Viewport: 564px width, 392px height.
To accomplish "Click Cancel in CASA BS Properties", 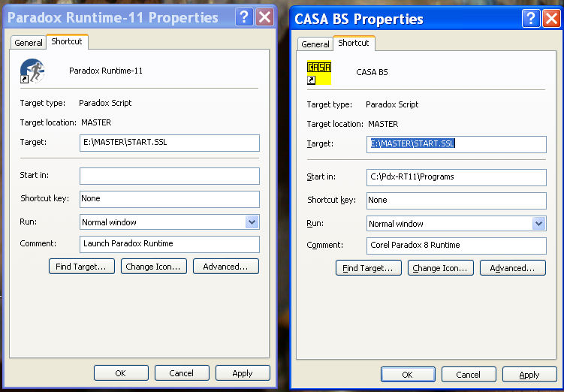I will 469,375.
